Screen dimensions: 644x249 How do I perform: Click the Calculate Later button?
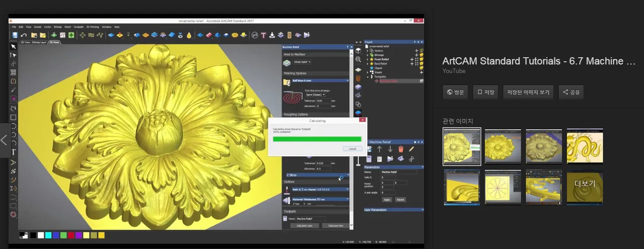304,226
